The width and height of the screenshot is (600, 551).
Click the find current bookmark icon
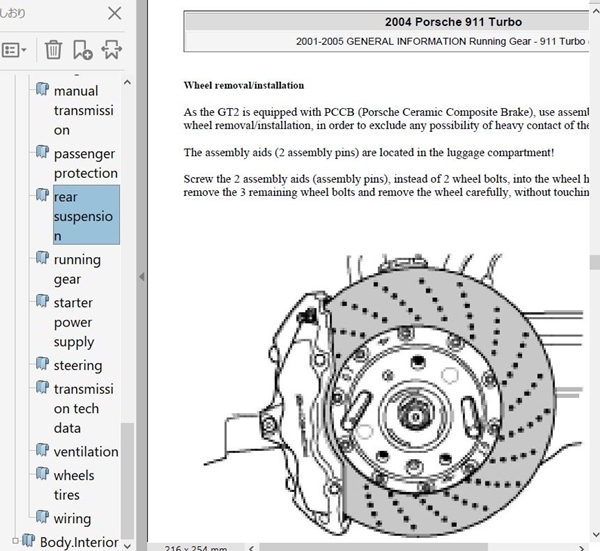click(111, 50)
